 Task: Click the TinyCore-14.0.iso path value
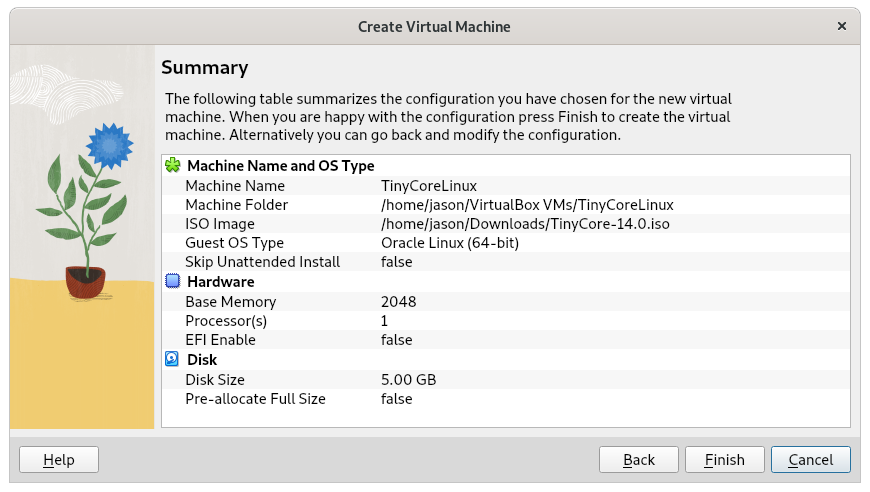click(x=525, y=224)
